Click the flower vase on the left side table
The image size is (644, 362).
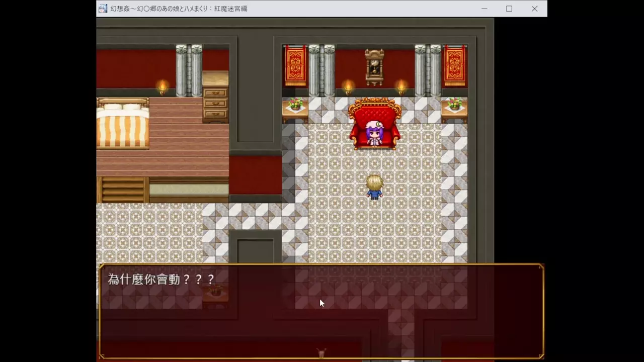pos(295,104)
